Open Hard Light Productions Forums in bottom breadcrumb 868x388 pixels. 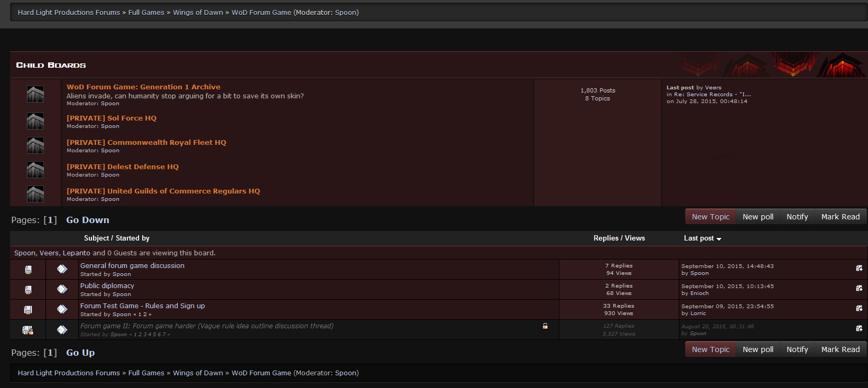coord(69,373)
